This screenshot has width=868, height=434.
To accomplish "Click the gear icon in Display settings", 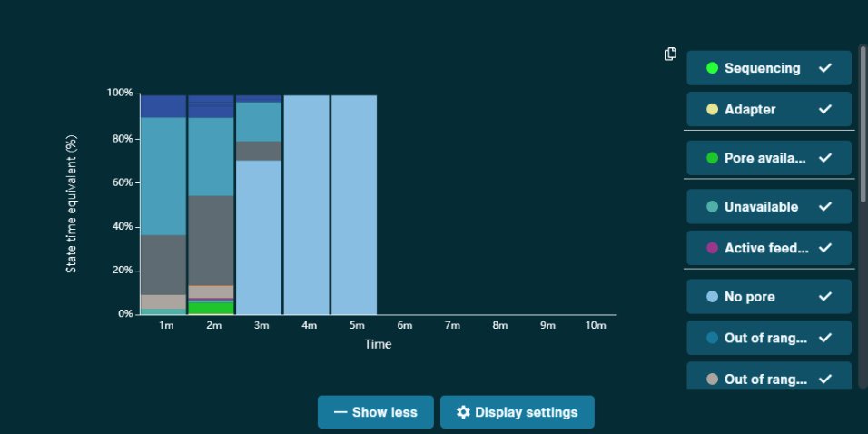I will tap(463, 412).
